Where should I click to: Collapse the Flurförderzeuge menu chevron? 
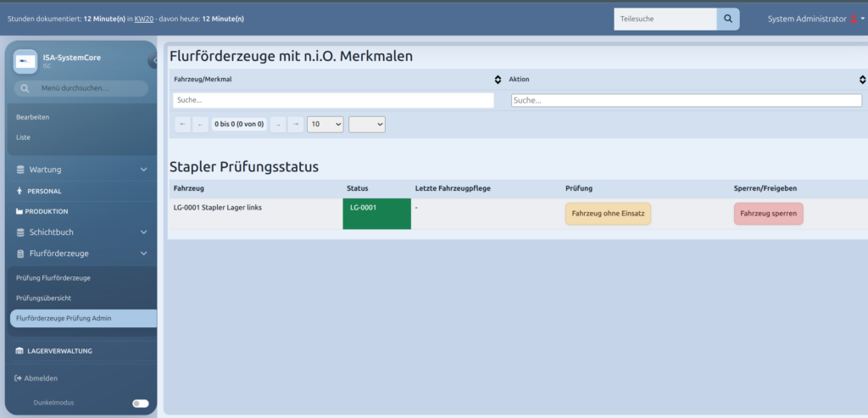click(144, 254)
